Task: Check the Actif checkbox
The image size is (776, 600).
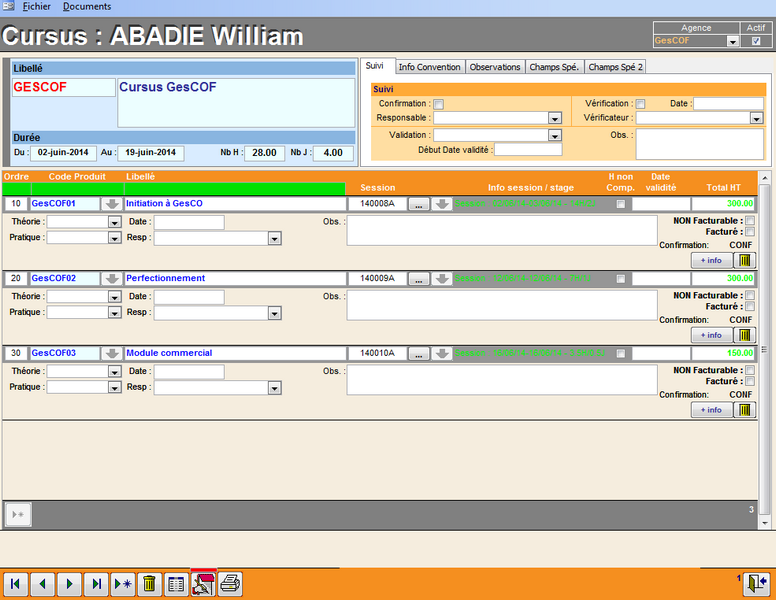Action: click(756, 42)
